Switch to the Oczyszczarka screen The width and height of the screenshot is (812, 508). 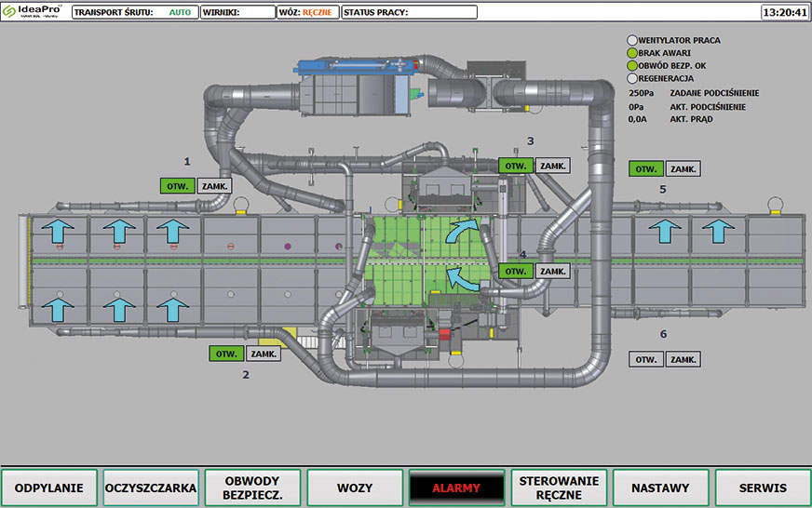(x=151, y=488)
